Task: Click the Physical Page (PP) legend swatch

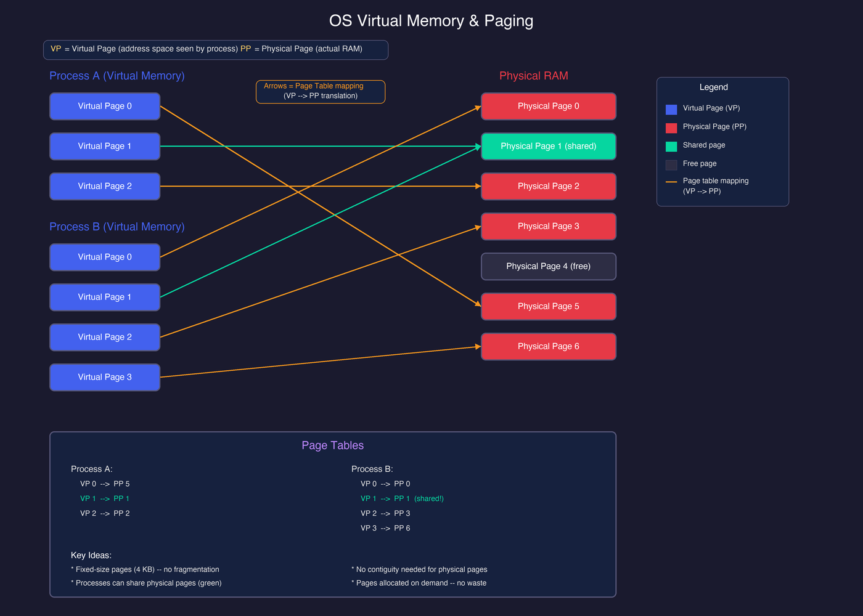Action: pyautogui.click(x=671, y=126)
